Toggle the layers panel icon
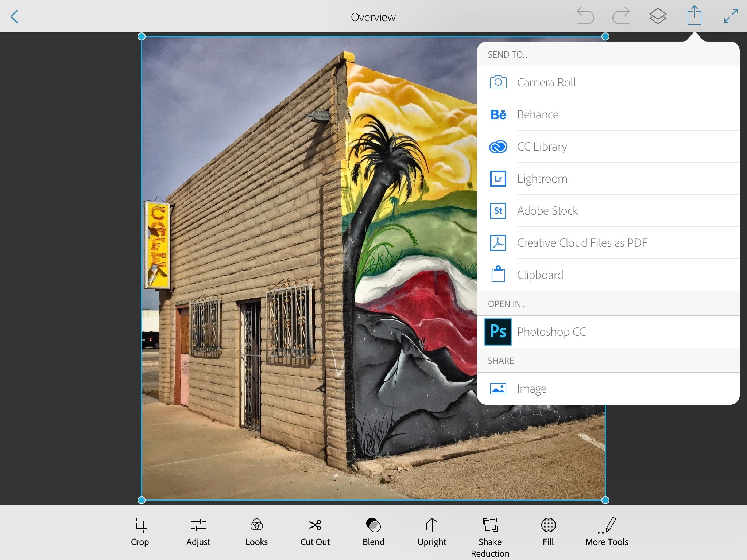This screenshot has width=747, height=560. pyautogui.click(x=658, y=16)
